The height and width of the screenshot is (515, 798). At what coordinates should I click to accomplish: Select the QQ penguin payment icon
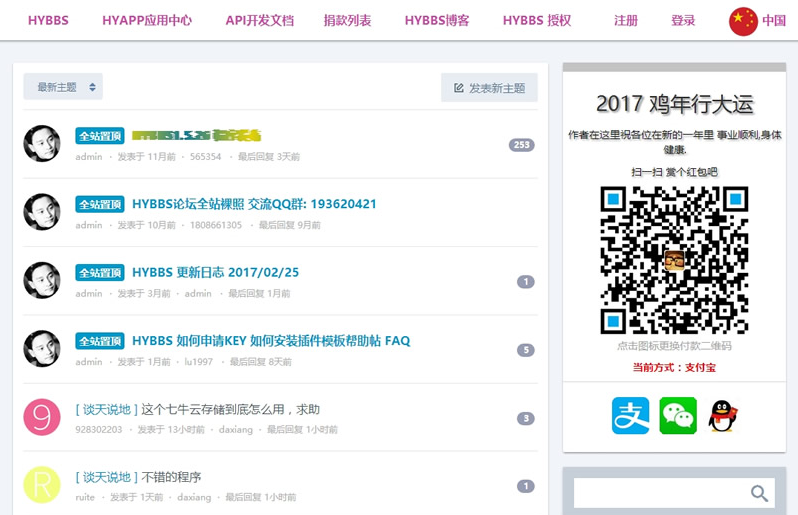pyautogui.click(x=723, y=416)
